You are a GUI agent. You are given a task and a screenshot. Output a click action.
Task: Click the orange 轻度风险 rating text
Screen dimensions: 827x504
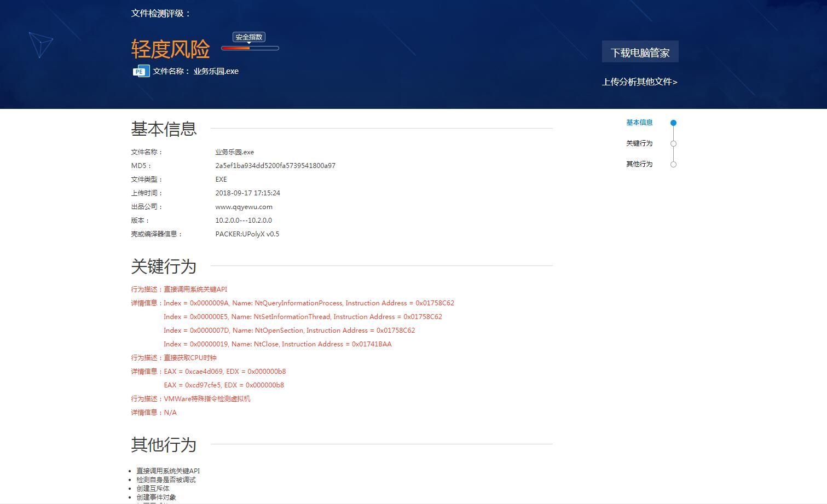(x=170, y=49)
